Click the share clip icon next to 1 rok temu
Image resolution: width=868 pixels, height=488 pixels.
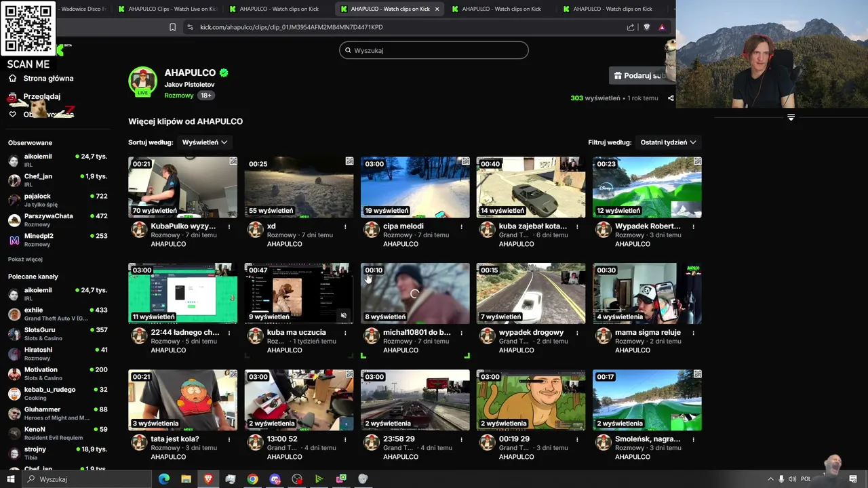[x=671, y=98]
